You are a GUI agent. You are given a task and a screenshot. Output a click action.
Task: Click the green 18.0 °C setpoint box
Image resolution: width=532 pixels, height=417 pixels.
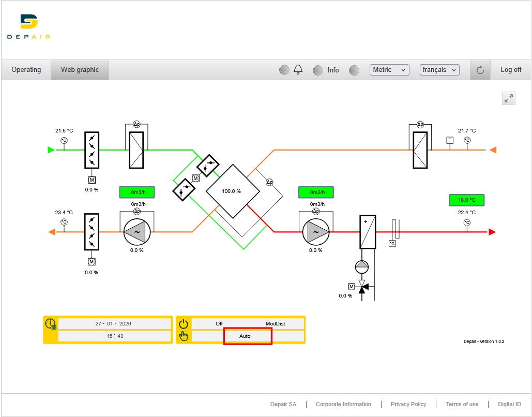coord(466,200)
